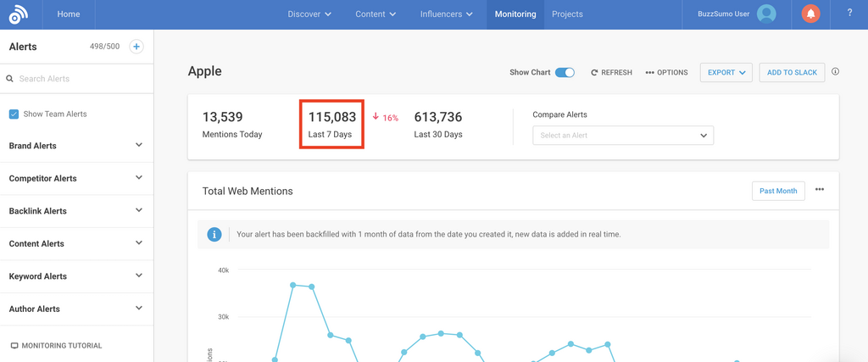Viewport: 868px width, 362px height.
Task: Click the user profile avatar icon
Action: [766, 14]
